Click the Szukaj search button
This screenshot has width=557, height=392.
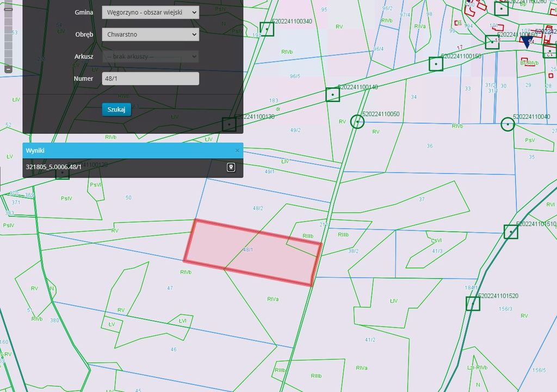pyautogui.click(x=116, y=109)
